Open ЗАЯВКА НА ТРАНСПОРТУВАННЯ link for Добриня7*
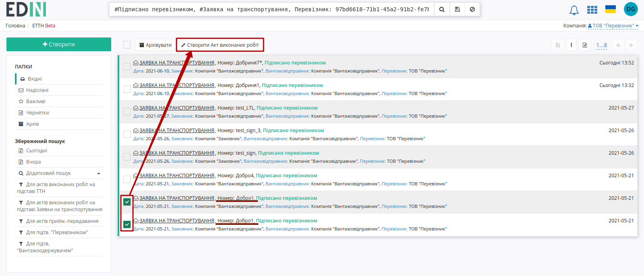The height and width of the screenshot is (276, 644). pyautogui.click(x=177, y=63)
